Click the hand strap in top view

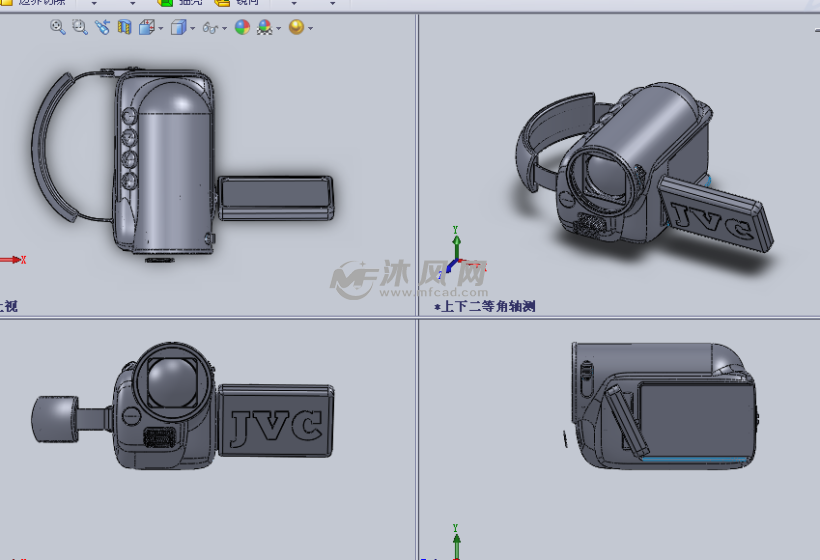tap(53, 147)
